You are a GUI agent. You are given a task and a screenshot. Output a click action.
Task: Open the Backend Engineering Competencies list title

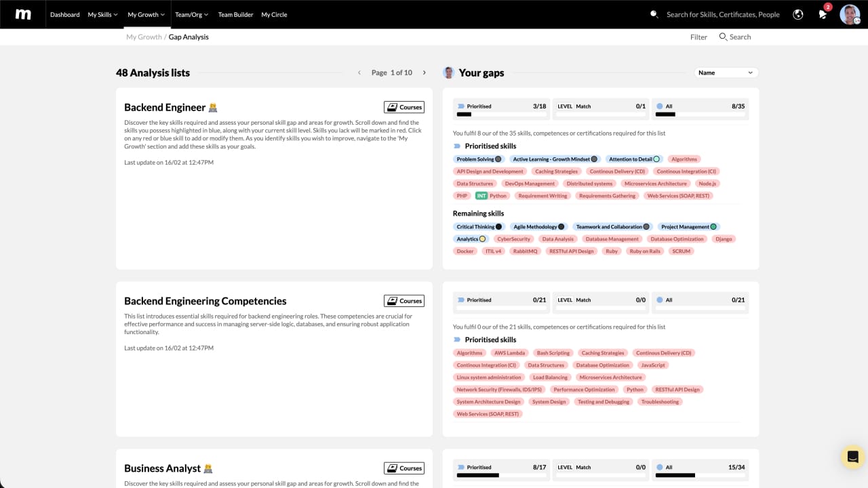[x=205, y=301]
